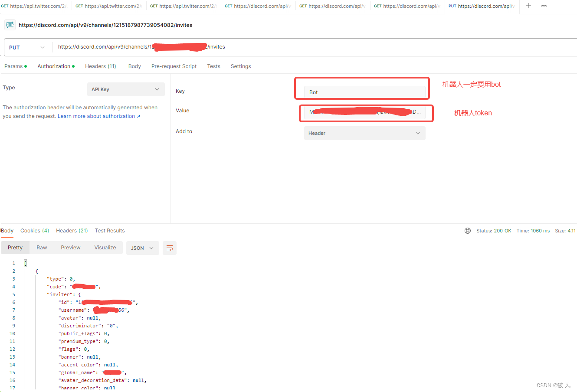Select the active PUT discord.com/api tab
This screenshot has width=577, height=392.
[x=482, y=6]
